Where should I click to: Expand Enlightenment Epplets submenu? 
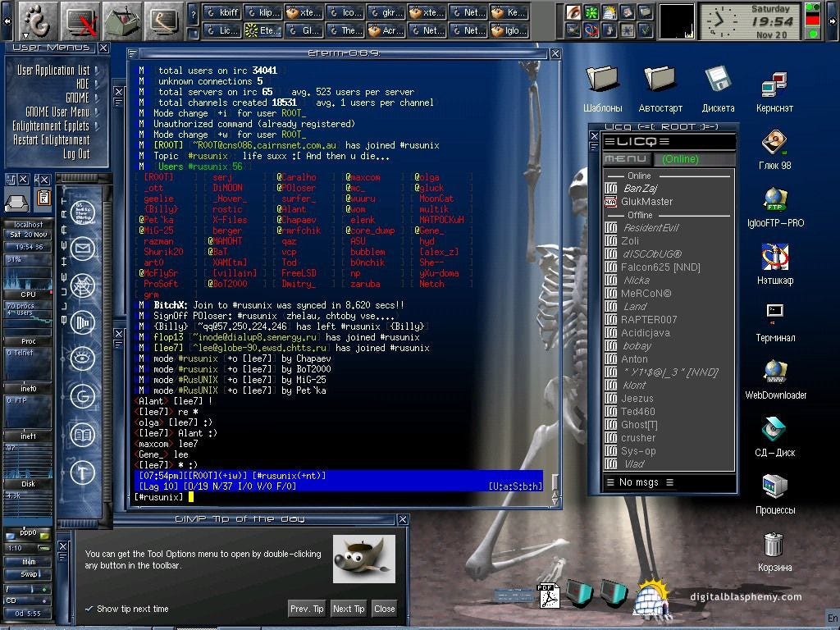point(57,126)
